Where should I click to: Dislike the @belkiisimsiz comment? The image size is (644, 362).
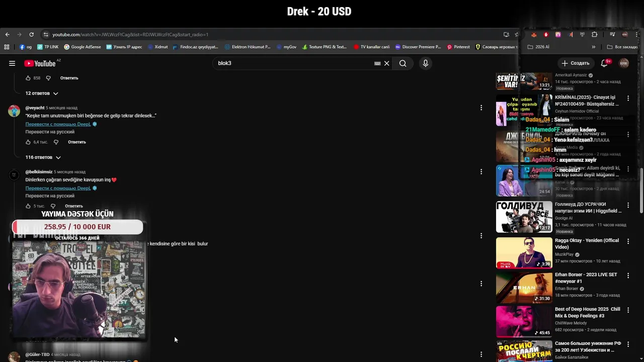(53, 206)
